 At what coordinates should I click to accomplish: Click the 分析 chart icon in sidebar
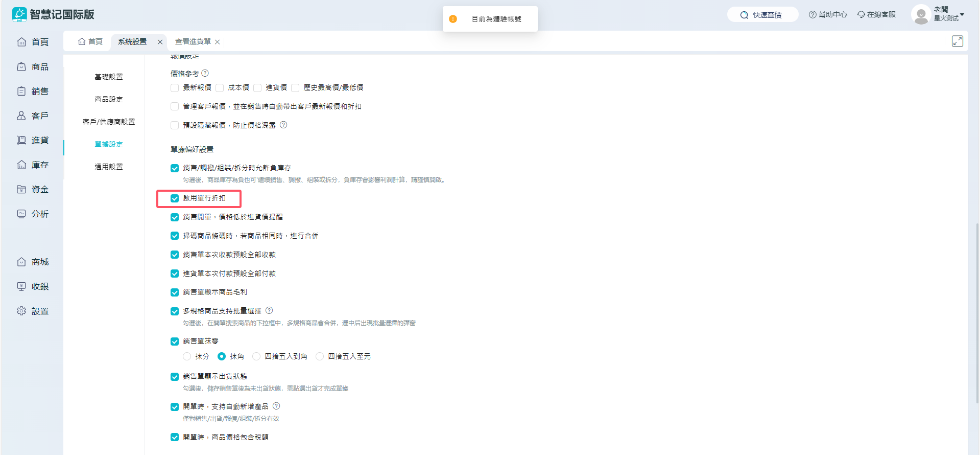(21, 214)
